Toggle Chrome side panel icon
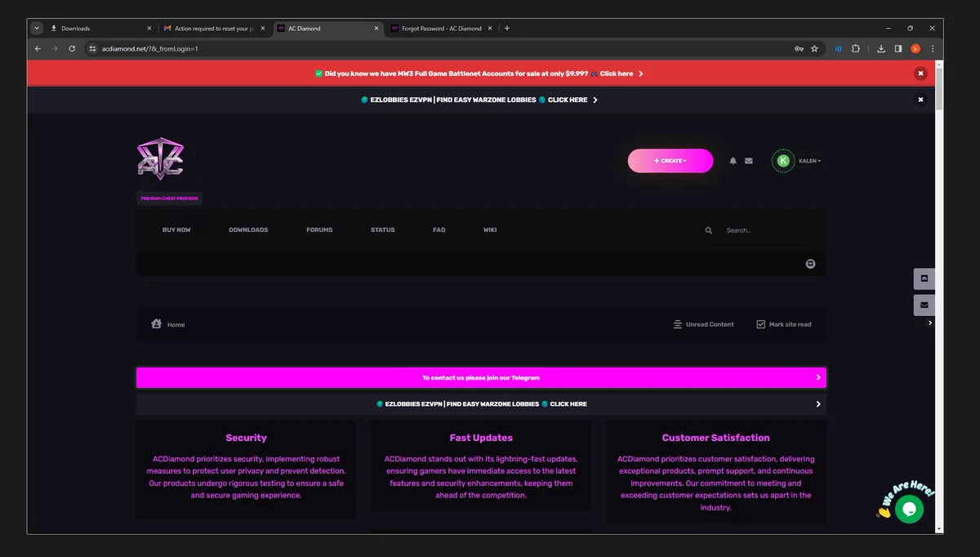Image resolution: width=980 pixels, height=557 pixels. (x=898, y=49)
